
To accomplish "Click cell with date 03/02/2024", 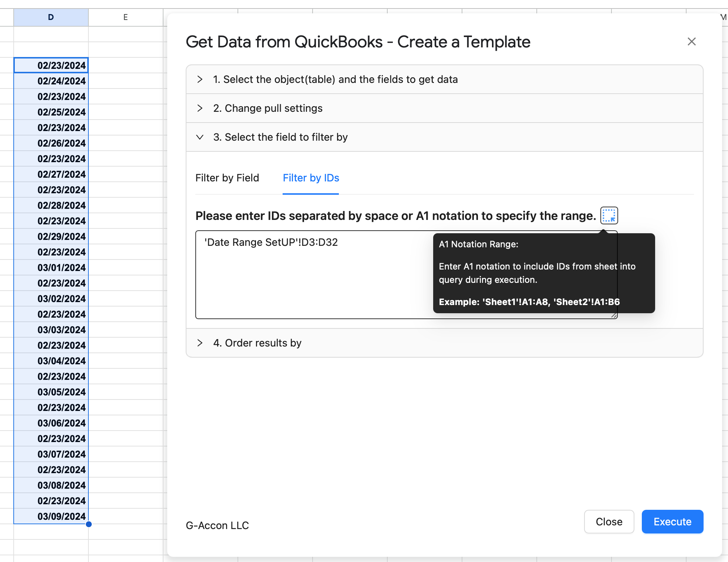I will point(51,298).
